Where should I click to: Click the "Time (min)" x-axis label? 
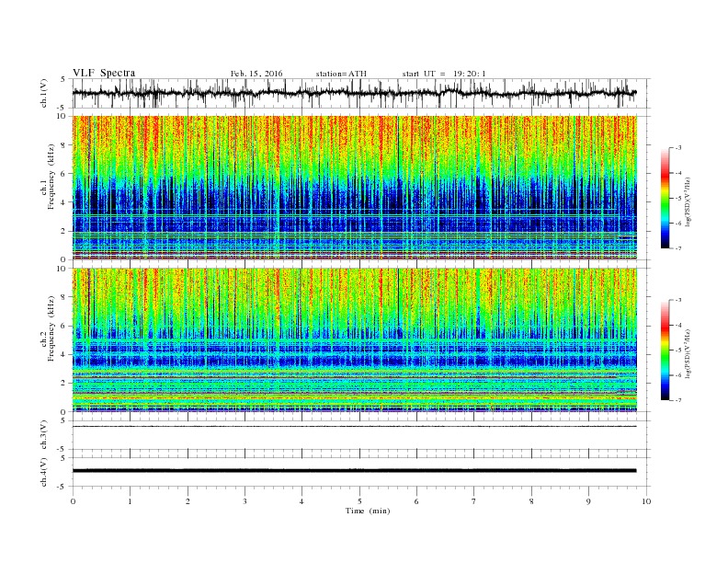click(x=368, y=511)
